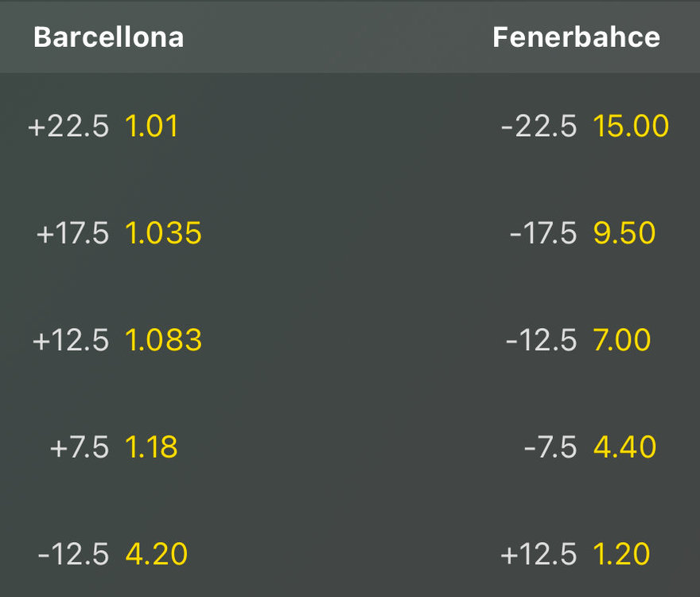Add Fenerbahce +12.5 at 1.20 to betslip

click(575, 554)
